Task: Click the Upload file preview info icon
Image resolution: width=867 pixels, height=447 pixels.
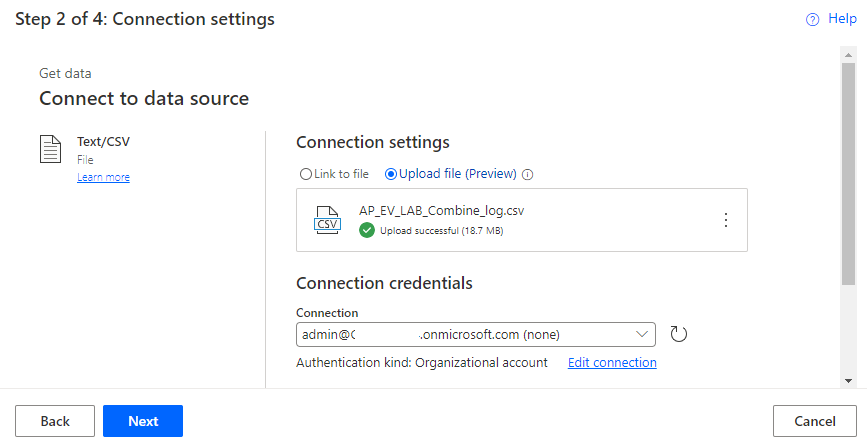Action: tap(528, 174)
